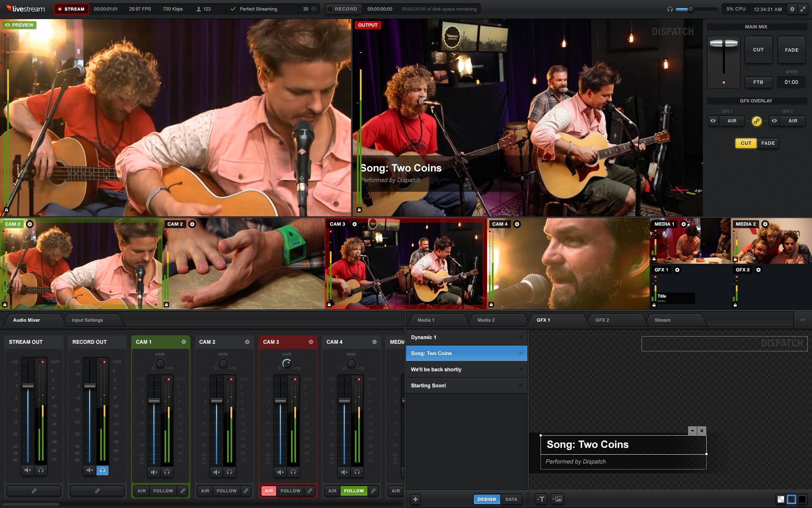The image size is (812, 508).
Task: Toggle the GFX 1 visibility eye icon
Action: click(x=713, y=121)
